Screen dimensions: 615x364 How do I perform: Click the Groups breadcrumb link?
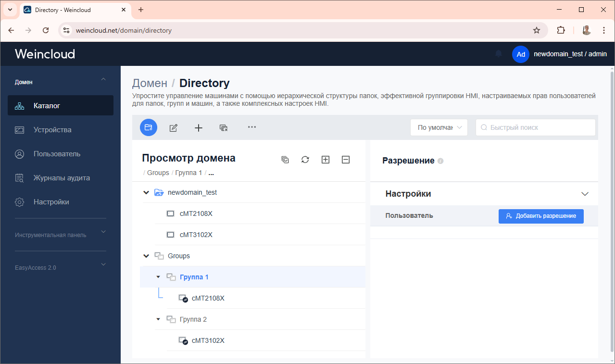(158, 173)
